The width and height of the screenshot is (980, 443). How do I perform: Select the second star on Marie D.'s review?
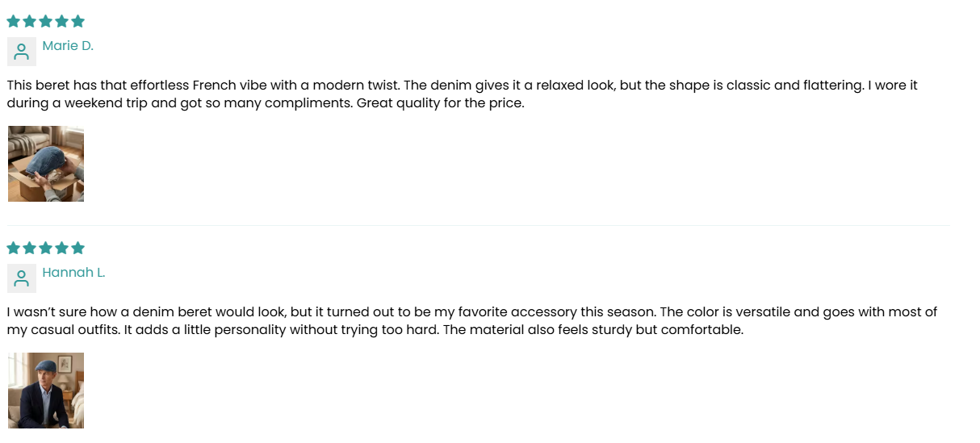[30, 22]
